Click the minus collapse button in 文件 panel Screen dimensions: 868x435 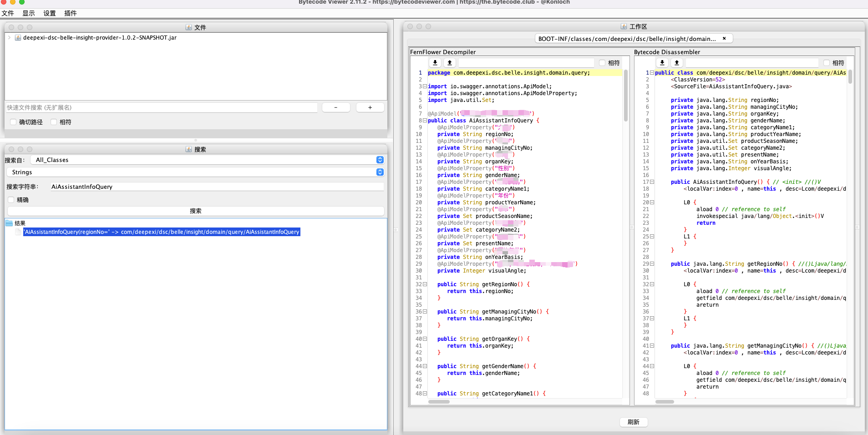click(x=336, y=107)
